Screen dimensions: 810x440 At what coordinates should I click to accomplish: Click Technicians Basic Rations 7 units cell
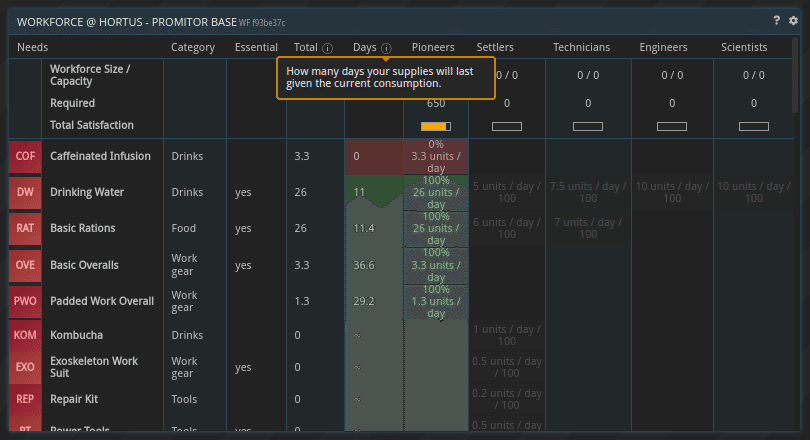coord(588,228)
